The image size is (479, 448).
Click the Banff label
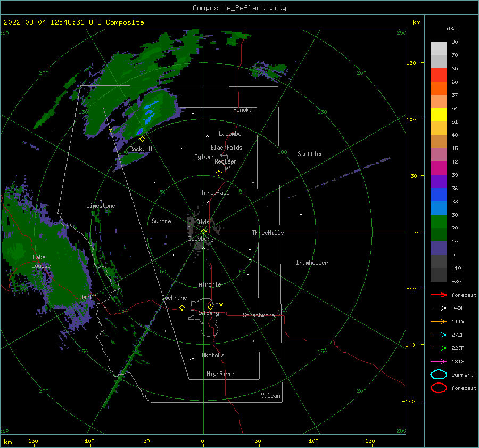(x=88, y=297)
